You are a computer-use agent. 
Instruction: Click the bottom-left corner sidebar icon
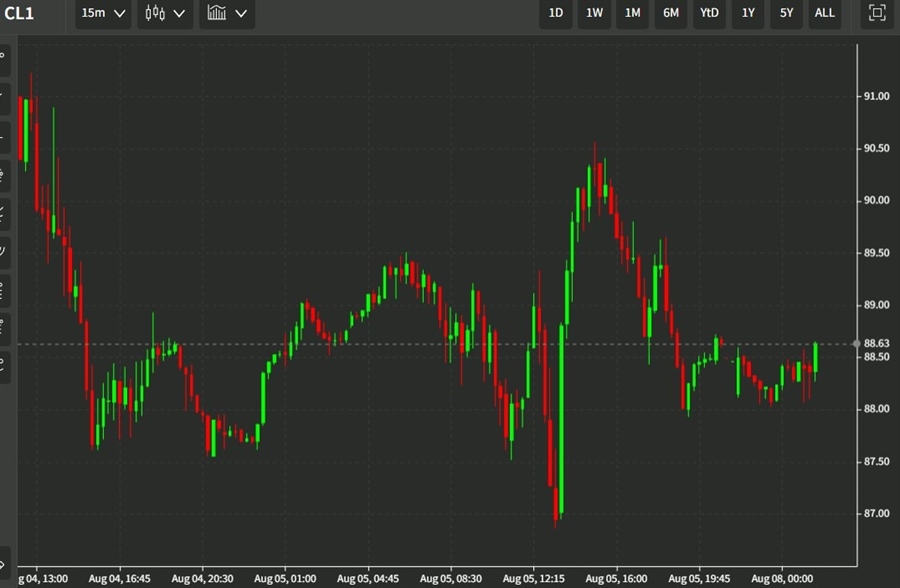tap(4, 564)
